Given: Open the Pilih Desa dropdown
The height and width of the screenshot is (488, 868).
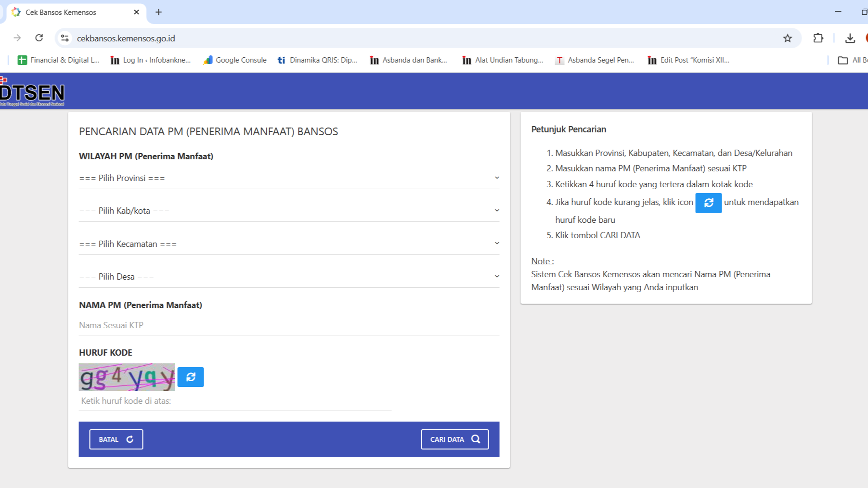Looking at the screenshot, I should tap(289, 277).
